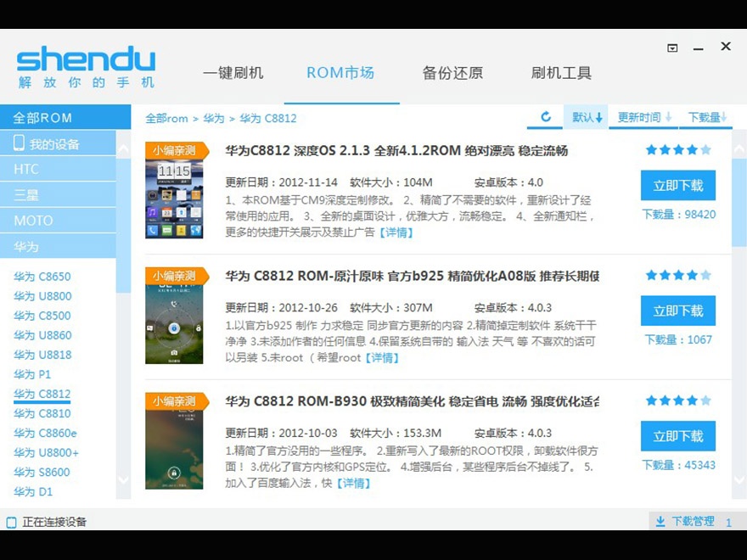Expand the 三星 brand category
Image resolution: width=747 pixels, height=560 pixels.
[58, 195]
